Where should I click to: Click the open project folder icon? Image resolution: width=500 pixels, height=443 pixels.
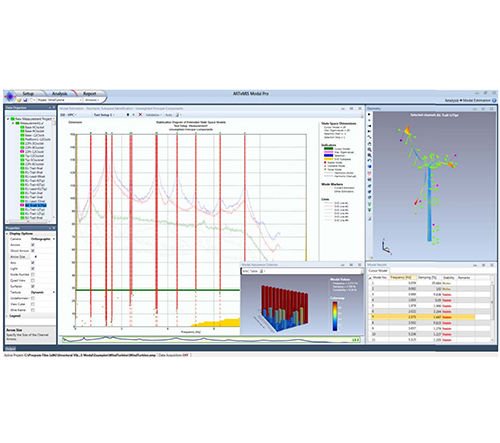[19, 100]
